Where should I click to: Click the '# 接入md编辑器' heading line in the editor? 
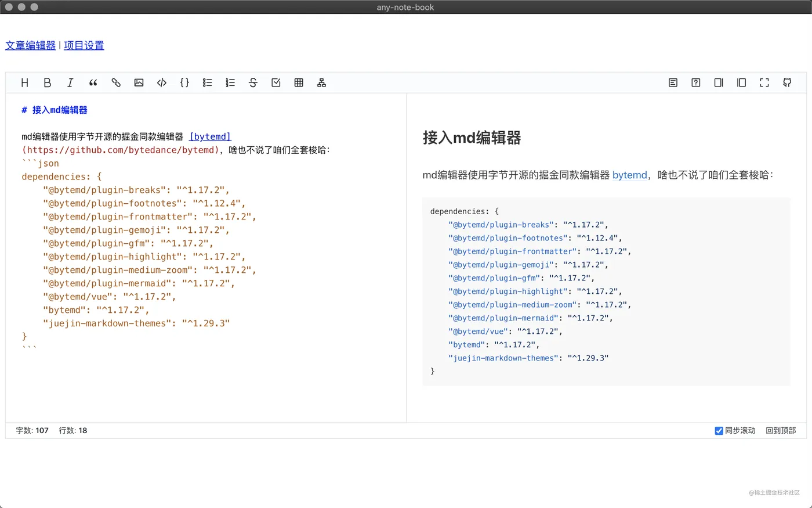click(x=55, y=110)
